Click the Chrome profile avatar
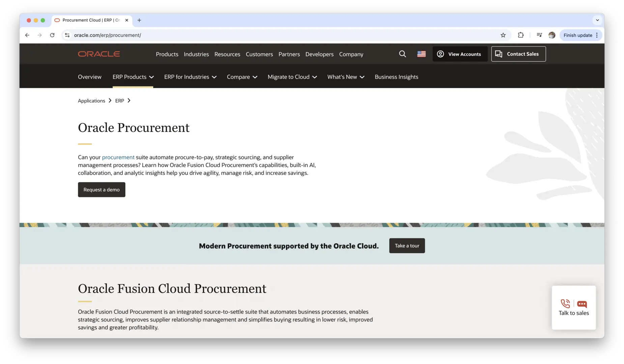The image size is (624, 364). (x=552, y=35)
